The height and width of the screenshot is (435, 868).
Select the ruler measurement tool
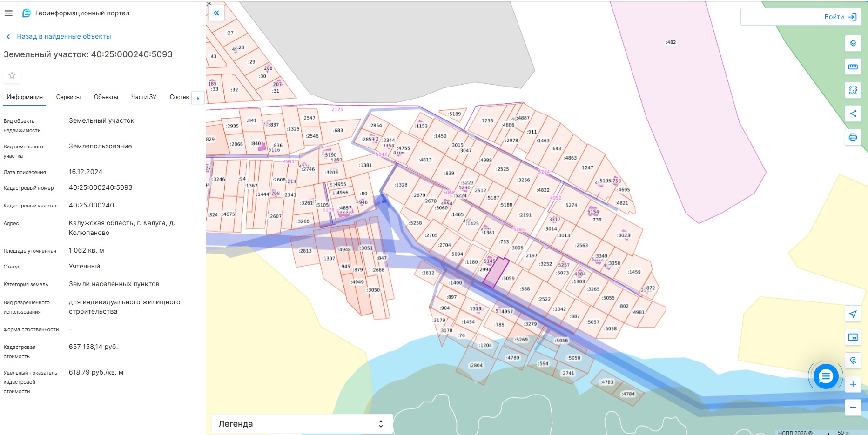pyautogui.click(x=853, y=67)
